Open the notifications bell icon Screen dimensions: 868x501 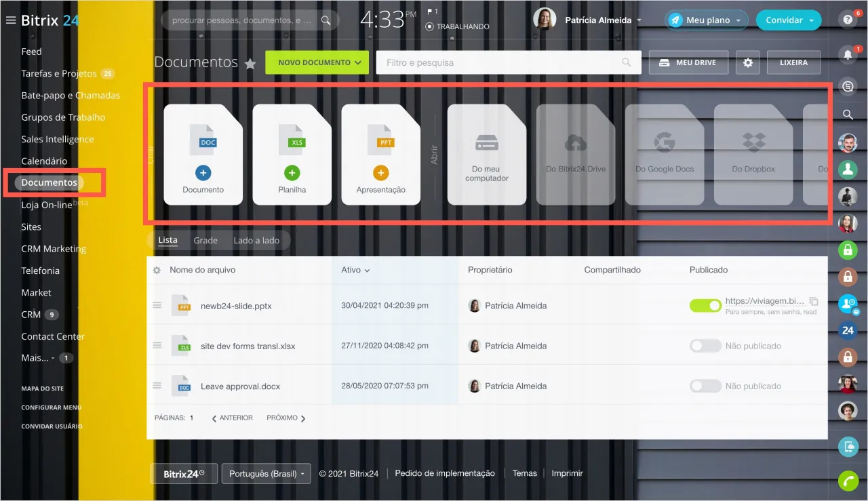(848, 56)
